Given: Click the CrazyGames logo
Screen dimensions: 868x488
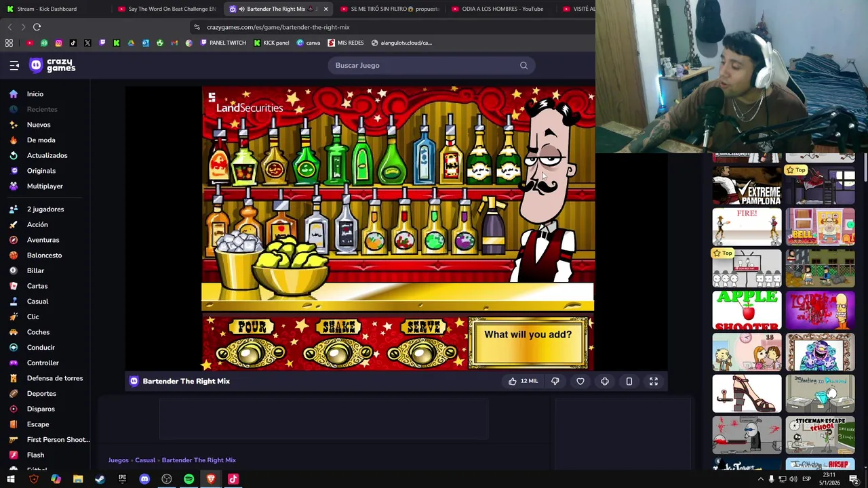Looking at the screenshot, I should pyautogui.click(x=52, y=65).
